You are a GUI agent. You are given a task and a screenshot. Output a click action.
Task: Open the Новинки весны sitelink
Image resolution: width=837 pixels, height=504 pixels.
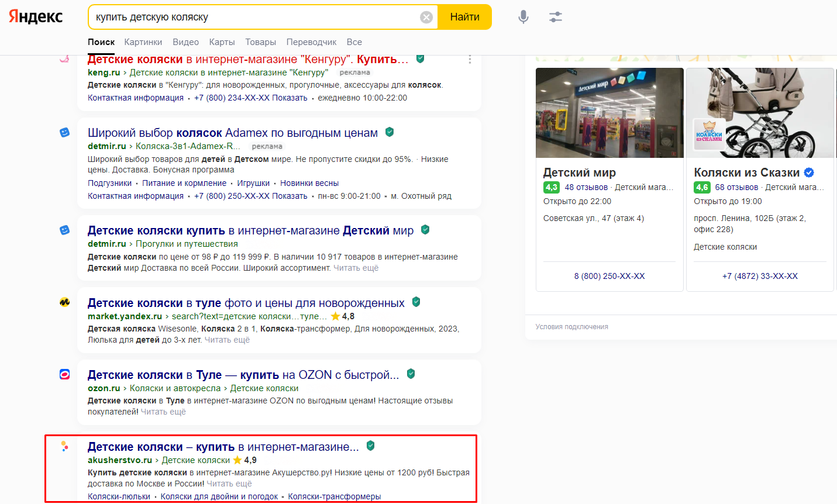309,183
